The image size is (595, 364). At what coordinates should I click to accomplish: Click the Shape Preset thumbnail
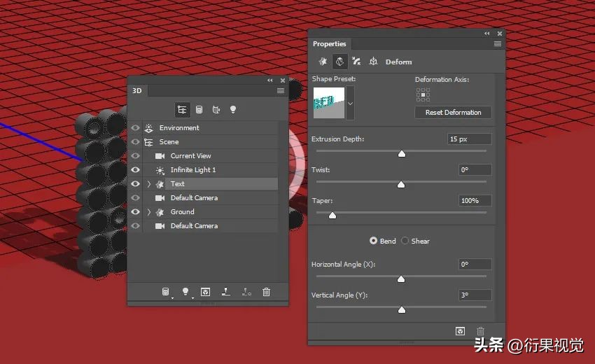click(x=329, y=103)
